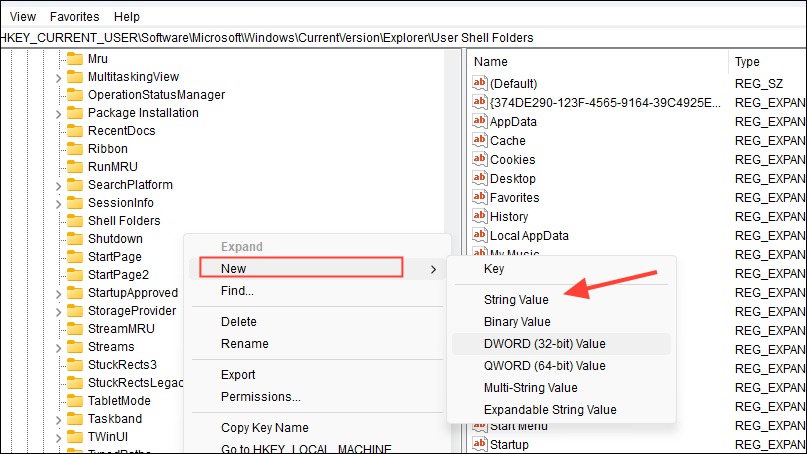
Task: Select the Taskband tree item
Action: (115, 419)
